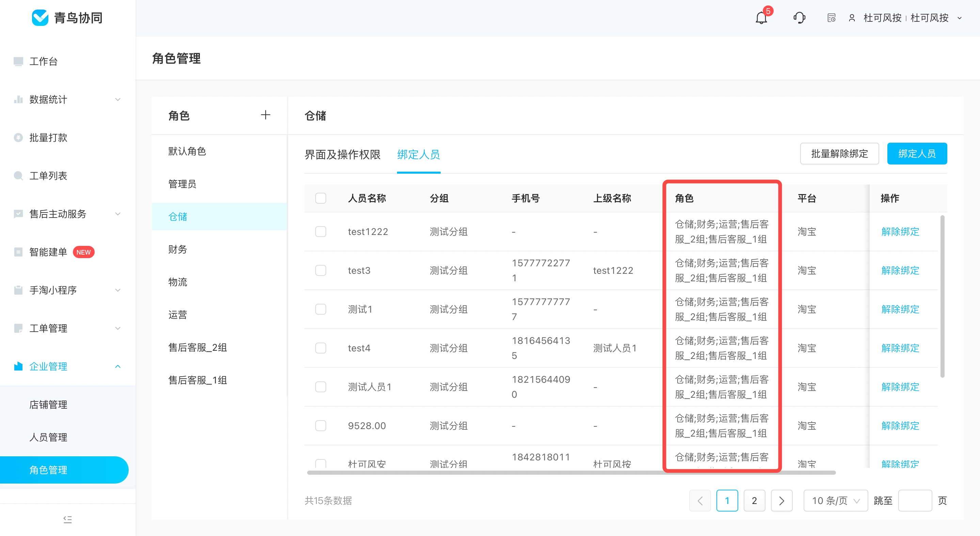The height and width of the screenshot is (536, 980).
Task: Select 物流 in role list
Action: (220, 282)
